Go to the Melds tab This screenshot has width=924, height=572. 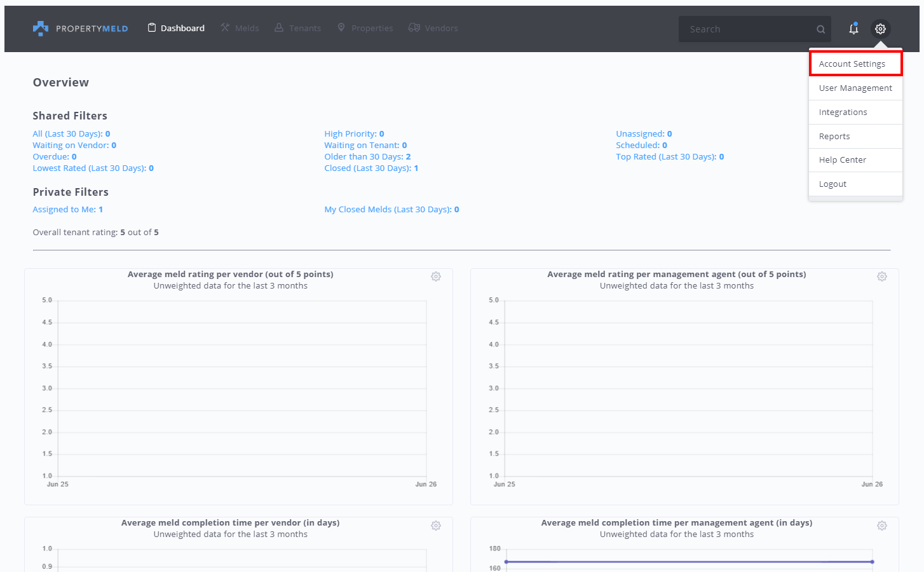click(x=240, y=28)
